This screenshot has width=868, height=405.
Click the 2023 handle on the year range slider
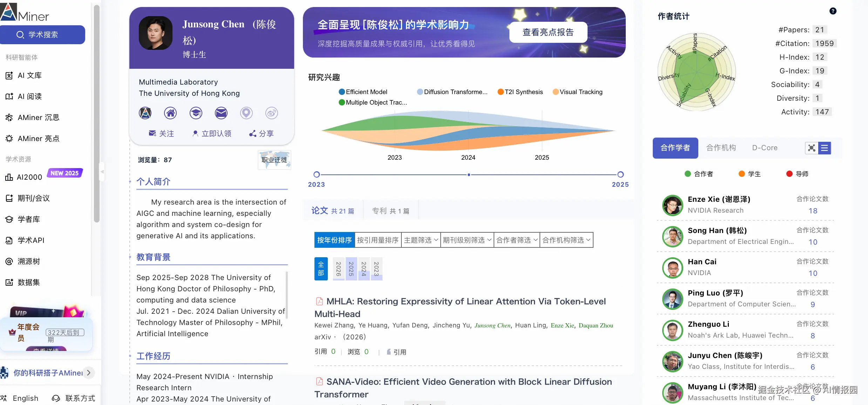click(x=317, y=174)
